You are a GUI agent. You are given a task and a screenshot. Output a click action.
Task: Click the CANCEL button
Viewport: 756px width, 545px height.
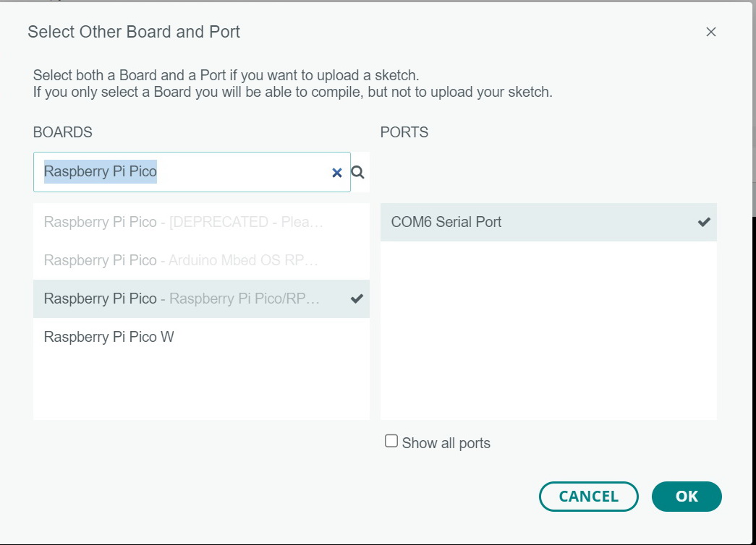click(588, 497)
